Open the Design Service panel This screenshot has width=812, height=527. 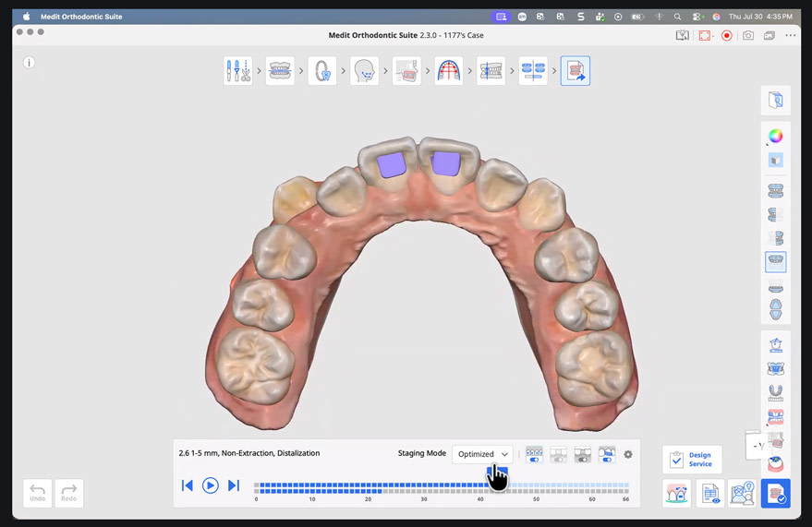coord(692,460)
